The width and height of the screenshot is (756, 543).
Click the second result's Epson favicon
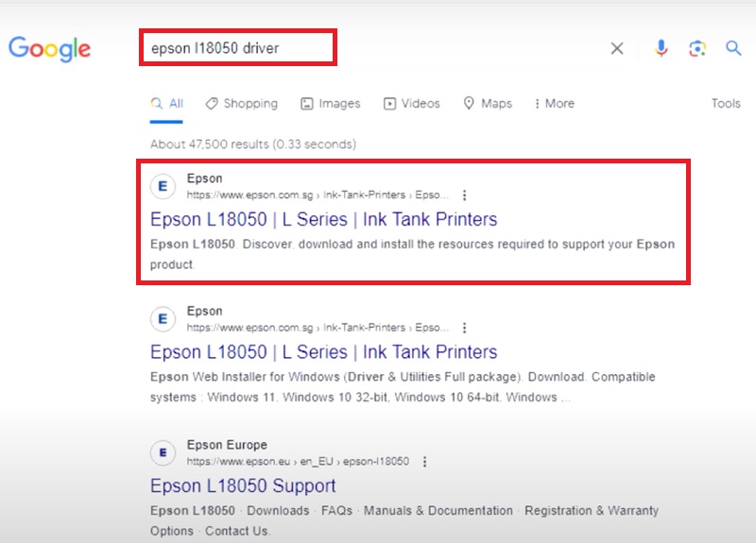click(163, 318)
